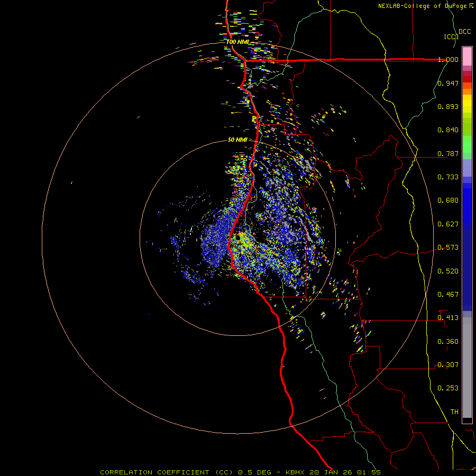The width and height of the screenshot is (476, 476).
Task: Click the 0.307 scale value
Action: pyautogui.click(x=448, y=365)
